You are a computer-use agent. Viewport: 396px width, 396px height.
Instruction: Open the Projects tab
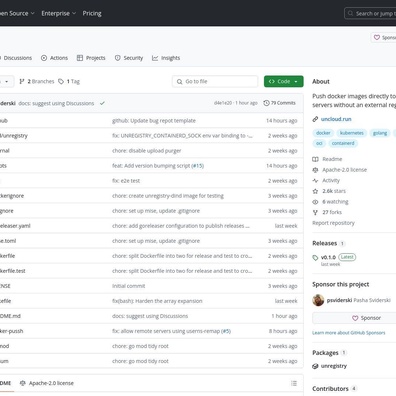tap(91, 58)
